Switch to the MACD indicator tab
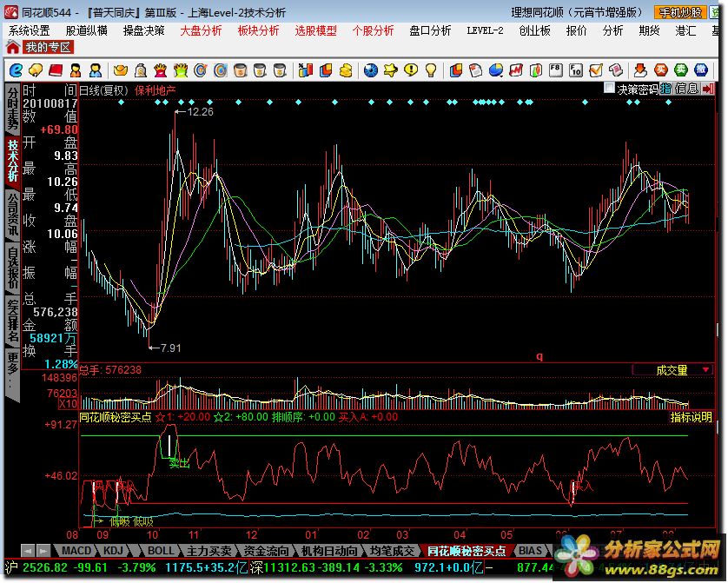728x583 pixels. point(76,551)
